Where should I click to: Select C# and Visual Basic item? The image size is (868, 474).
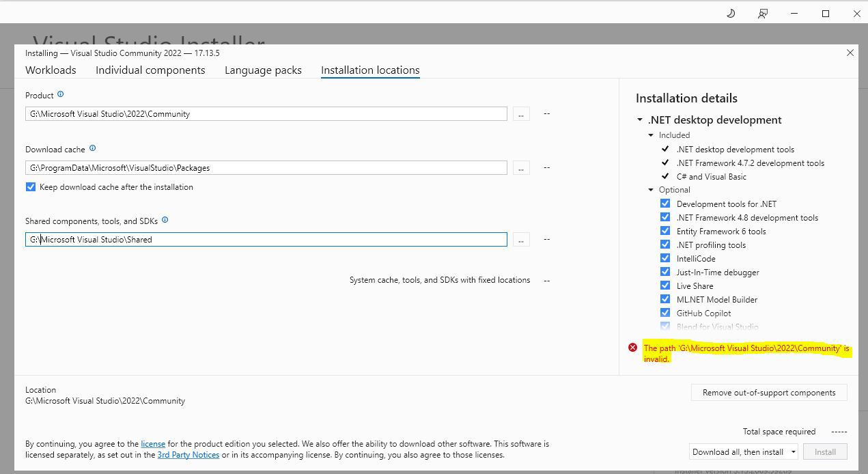711,176
